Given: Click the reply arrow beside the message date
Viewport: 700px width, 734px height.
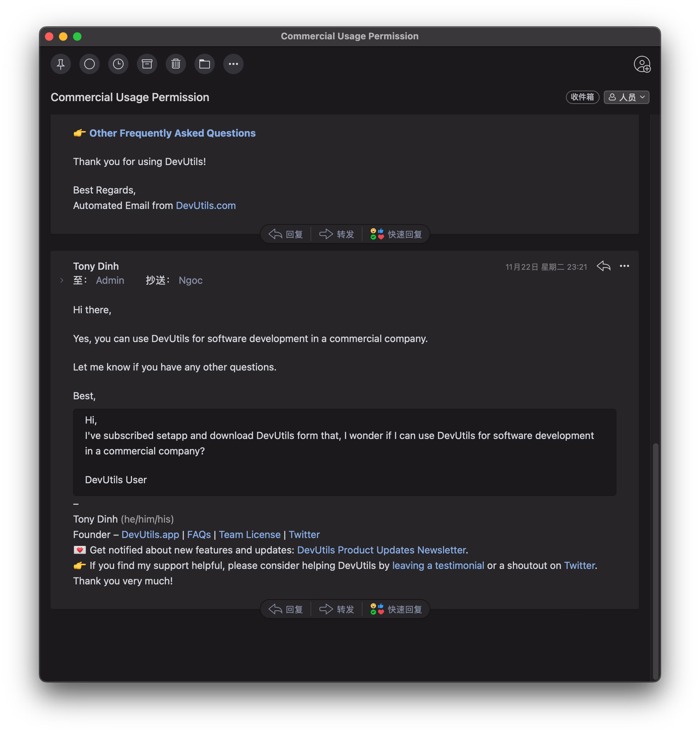Looking at the screenshot, I should (x=603, y=266).
